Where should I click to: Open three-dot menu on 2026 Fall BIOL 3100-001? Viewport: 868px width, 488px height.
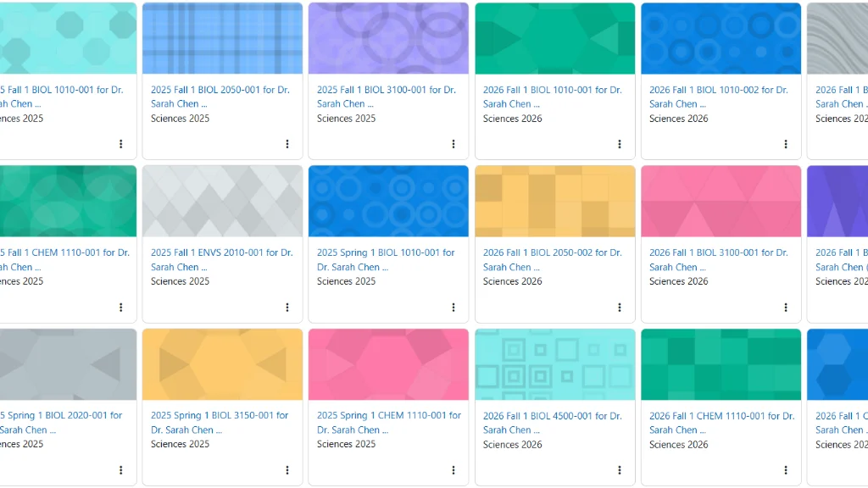[785, 307]
